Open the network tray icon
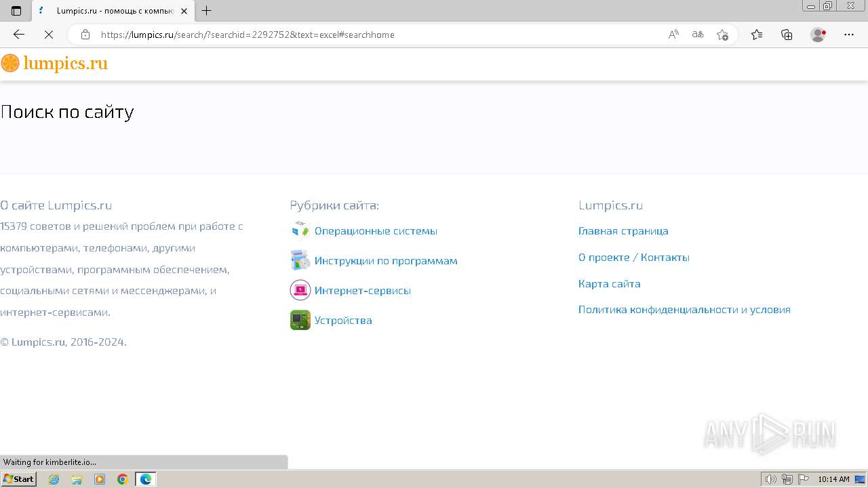This screenshot has width=868, height=488. [x=787, y=479]
